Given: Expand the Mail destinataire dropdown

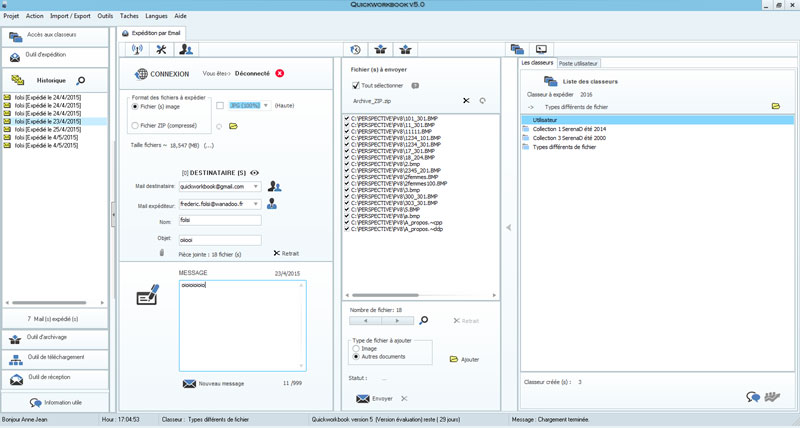Looking at the screenshot, I should point(256,187).
